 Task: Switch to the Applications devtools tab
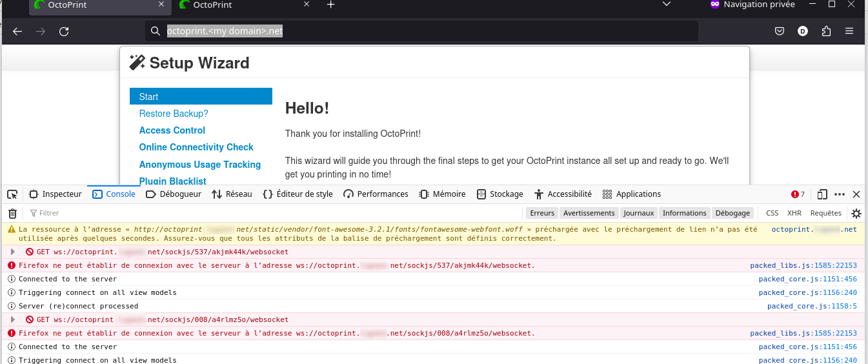coord(632,194)
